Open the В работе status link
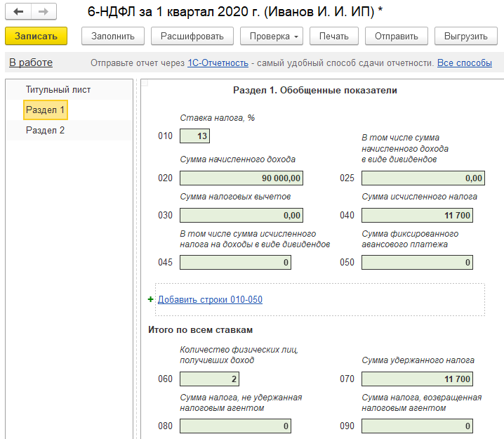Image resolution: width=504 pixels, height=439 pixels. click(31, 63)
